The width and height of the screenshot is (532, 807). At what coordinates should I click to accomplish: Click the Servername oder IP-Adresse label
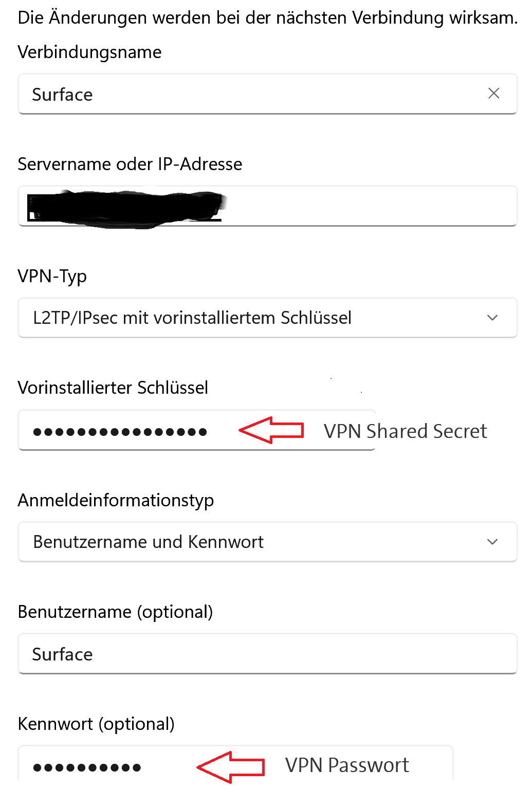(130, 164)
